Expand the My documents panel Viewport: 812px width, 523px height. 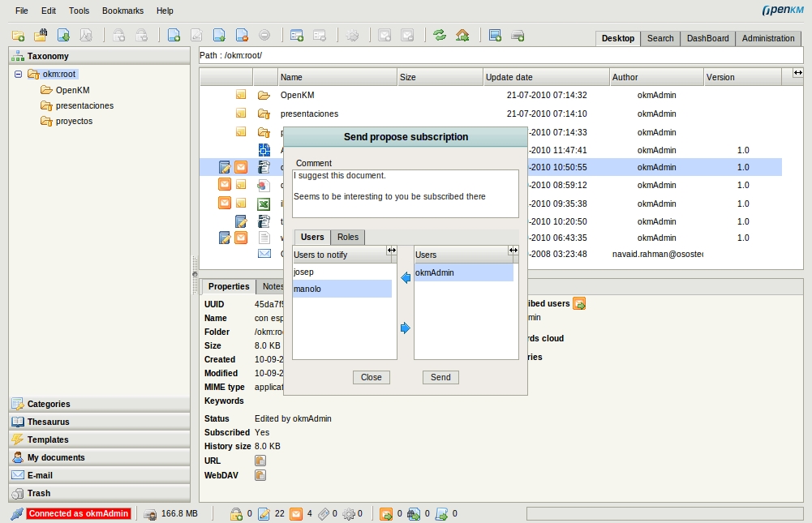pos(100,457)
